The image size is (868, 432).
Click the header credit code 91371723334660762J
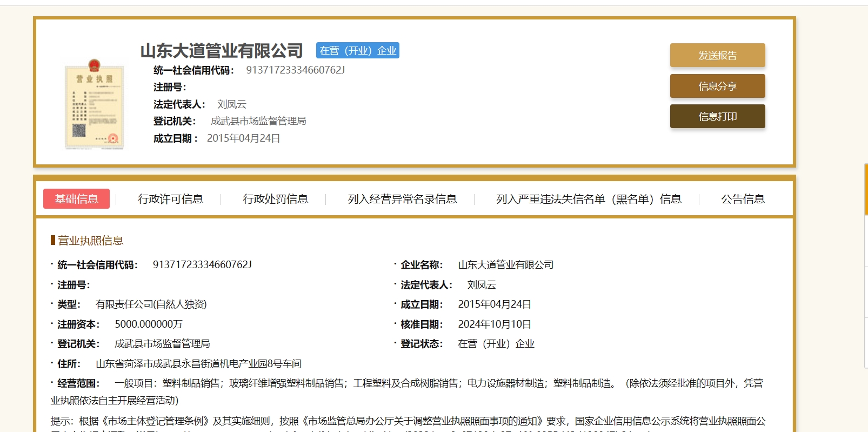[x=295, y=70]
